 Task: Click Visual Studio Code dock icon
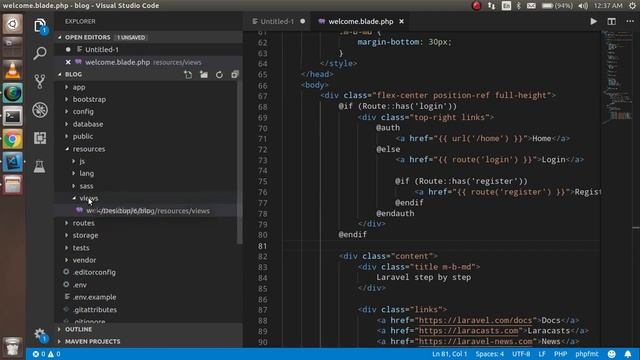(x=13, y=162)
